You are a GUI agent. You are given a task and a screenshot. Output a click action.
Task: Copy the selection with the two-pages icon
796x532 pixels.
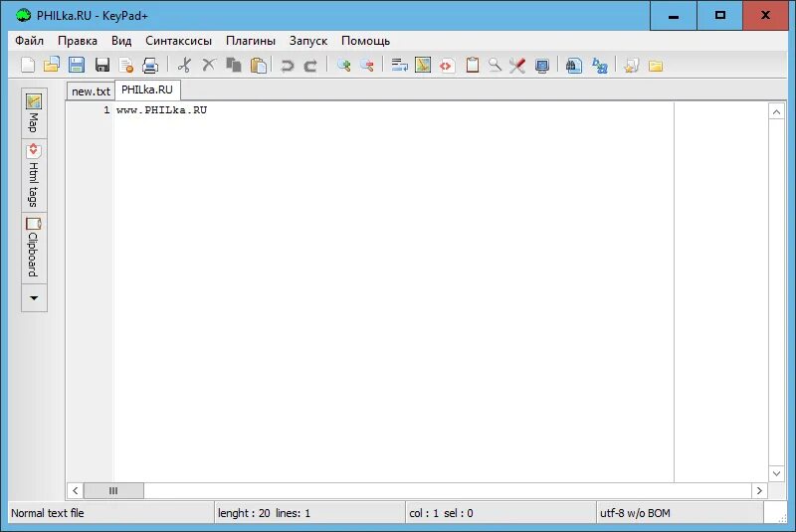234,65
